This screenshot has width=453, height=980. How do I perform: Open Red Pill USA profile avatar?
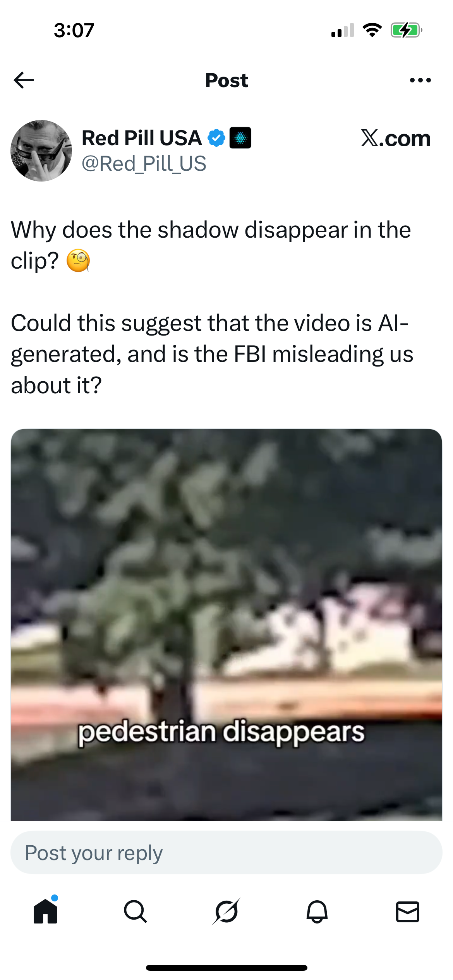[41, 151]
